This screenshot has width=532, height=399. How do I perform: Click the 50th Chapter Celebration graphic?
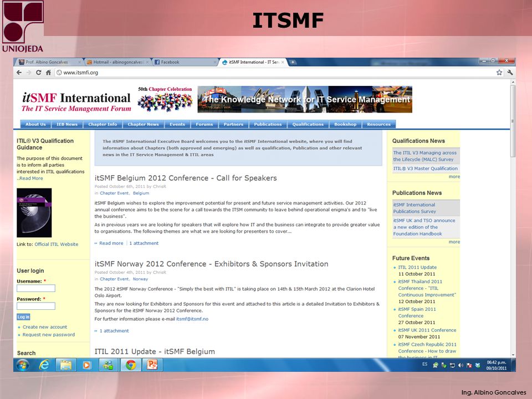click(165, 99)
